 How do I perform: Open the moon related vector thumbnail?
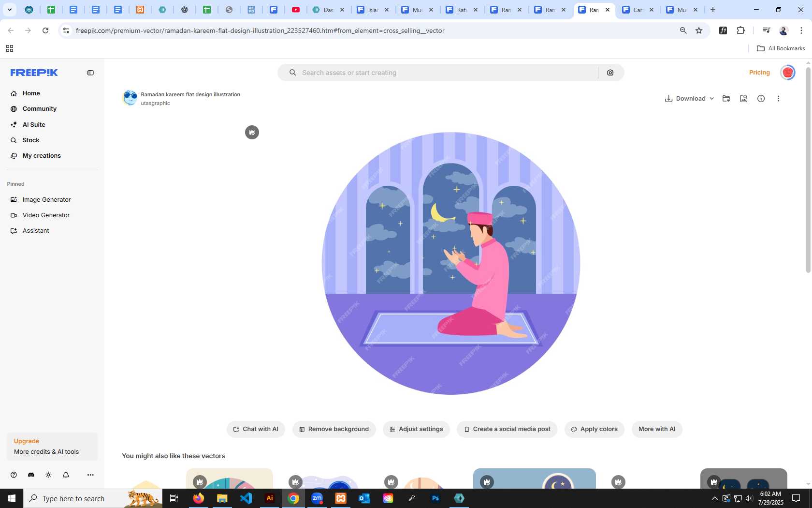click(x=534, y=478)
